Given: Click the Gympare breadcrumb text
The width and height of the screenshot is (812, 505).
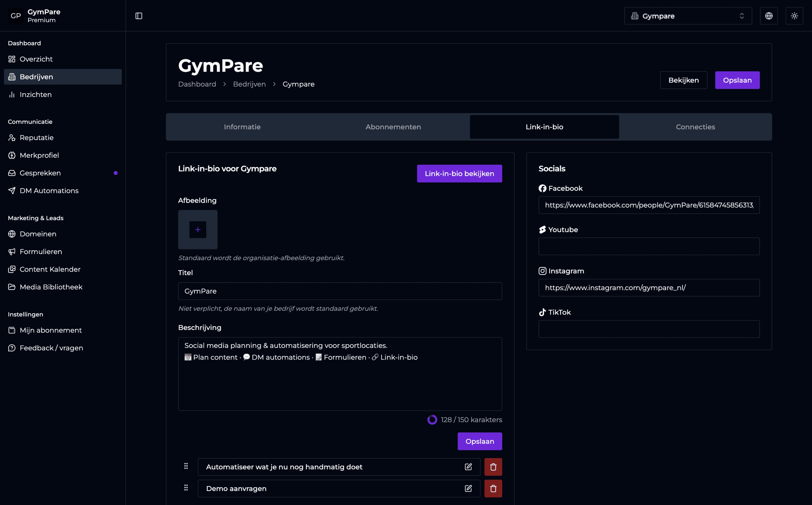Looking at the screenshot, I should pyautogui.click(x=298, y=84).
